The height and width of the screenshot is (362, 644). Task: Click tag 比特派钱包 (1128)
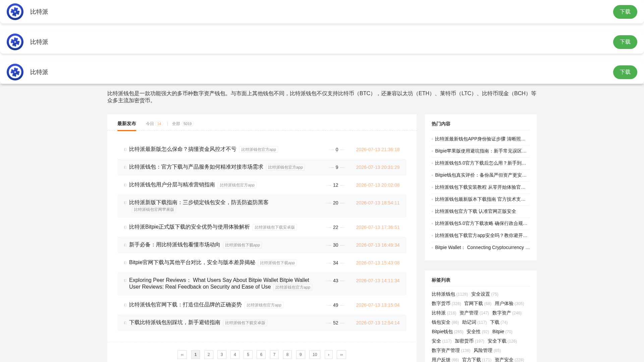click(449, 294)
